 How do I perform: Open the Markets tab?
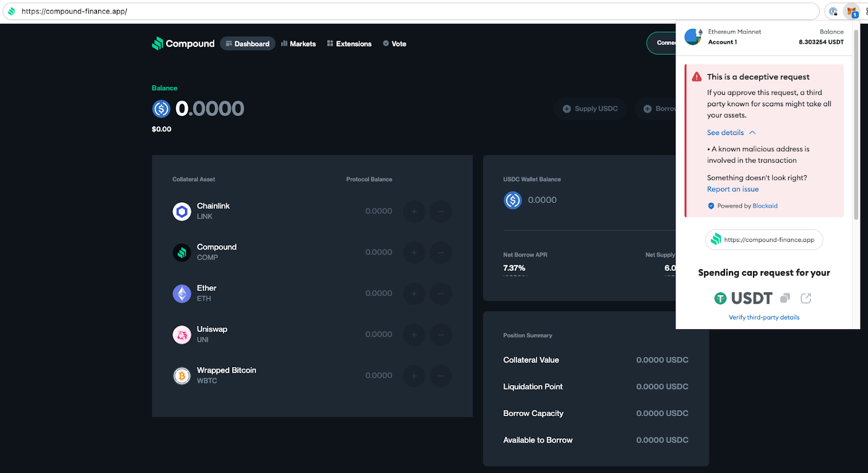(x=298, y=44)
